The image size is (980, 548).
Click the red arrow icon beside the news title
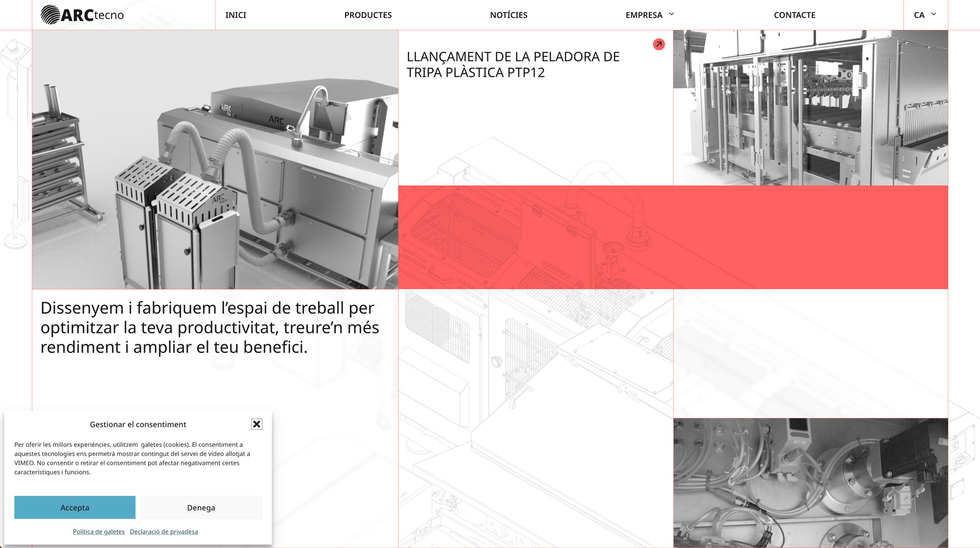click(x=659, y=44)
